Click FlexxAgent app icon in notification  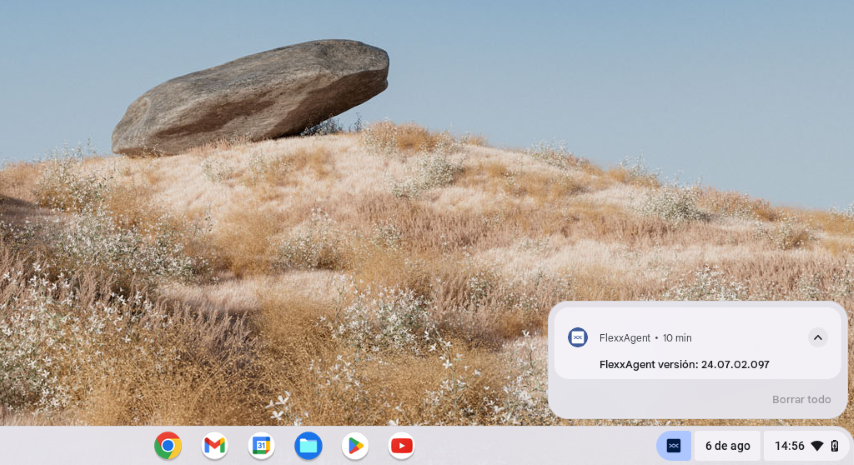[x=578, y=338]
